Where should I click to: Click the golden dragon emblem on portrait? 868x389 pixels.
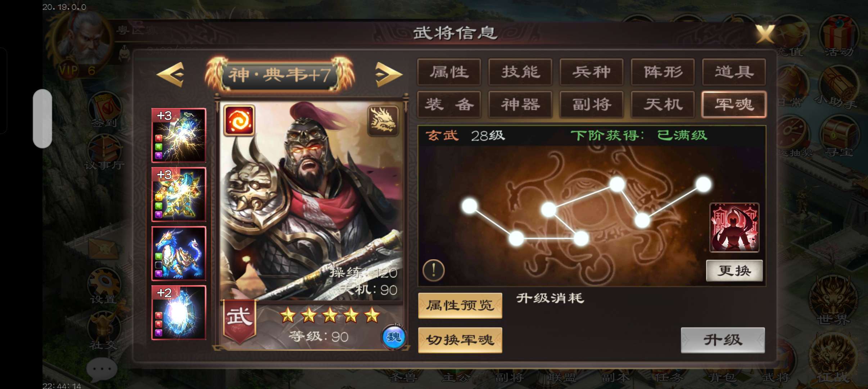(x=383, y=121)
